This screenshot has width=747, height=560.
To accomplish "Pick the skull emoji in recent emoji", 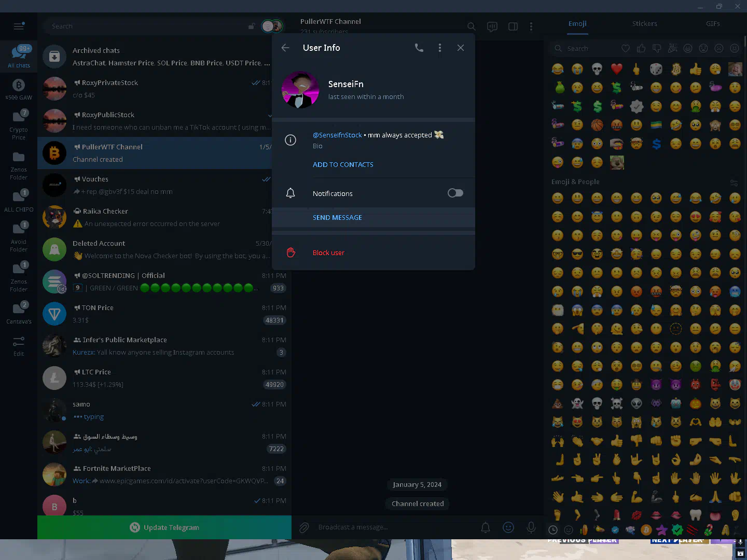I will click(x=597, y=69).
